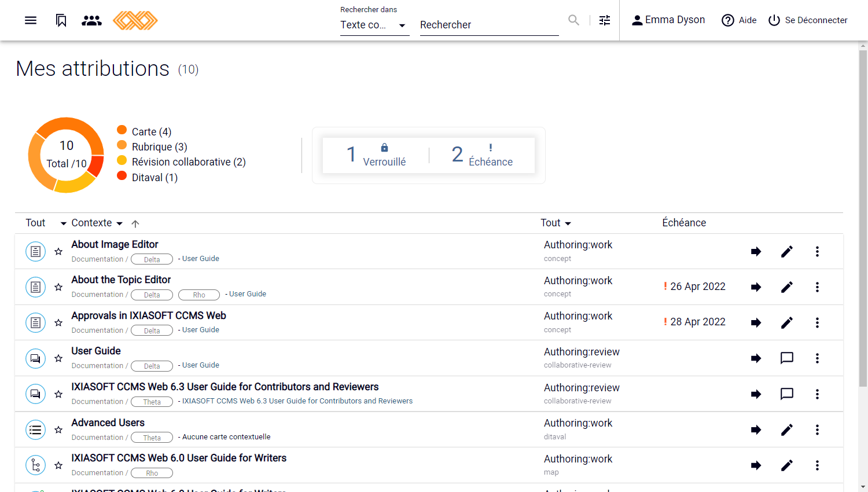The image size is (868, 492).
Task: Toggle the ascending sort arrow
Action: tap(135, 223)
